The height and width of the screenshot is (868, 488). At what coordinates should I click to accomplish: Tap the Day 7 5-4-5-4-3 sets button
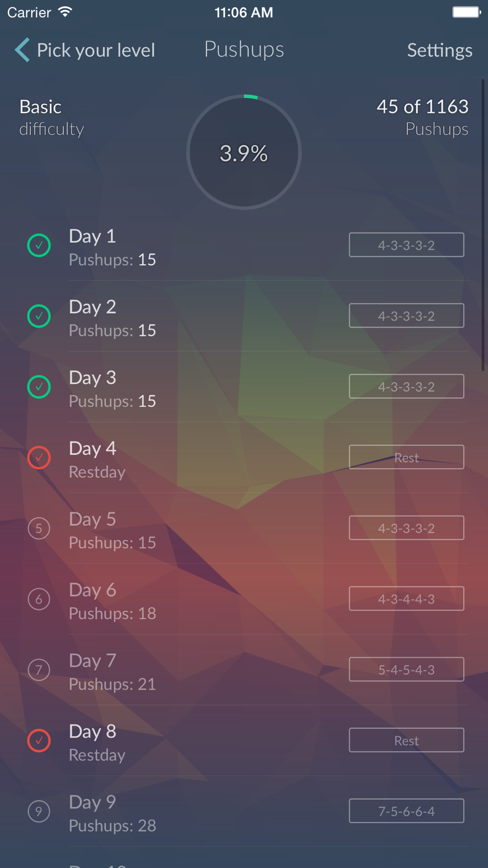[x=407, y=669]
